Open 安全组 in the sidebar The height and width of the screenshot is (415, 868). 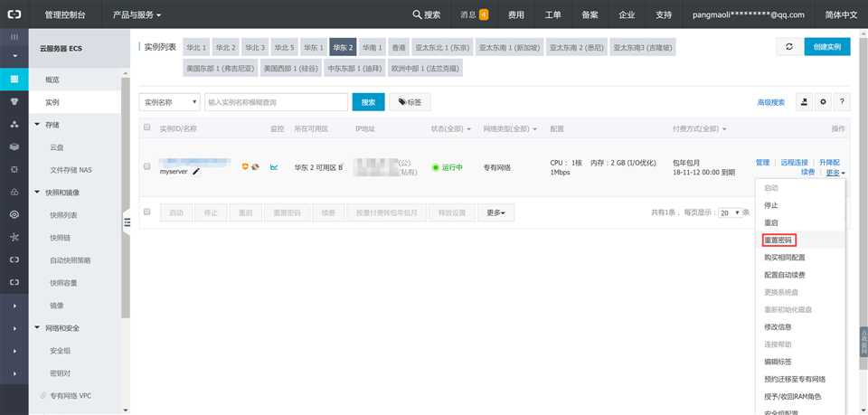pos(60,351)
